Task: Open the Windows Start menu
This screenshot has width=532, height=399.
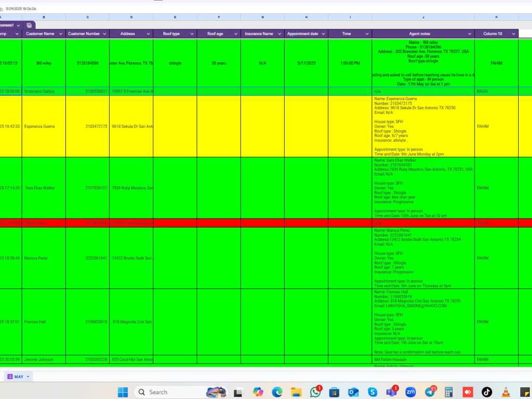Action: (122, 392)
